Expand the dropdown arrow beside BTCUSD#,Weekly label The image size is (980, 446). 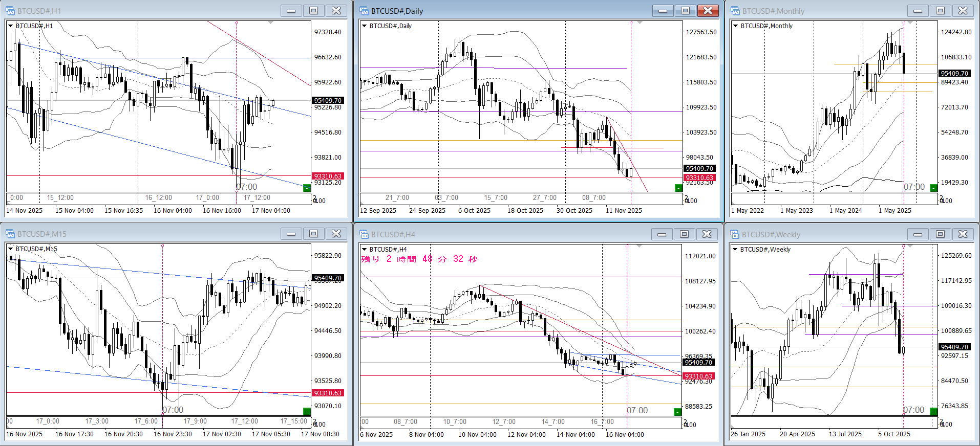pyautogui.click(x=735, y=250)
